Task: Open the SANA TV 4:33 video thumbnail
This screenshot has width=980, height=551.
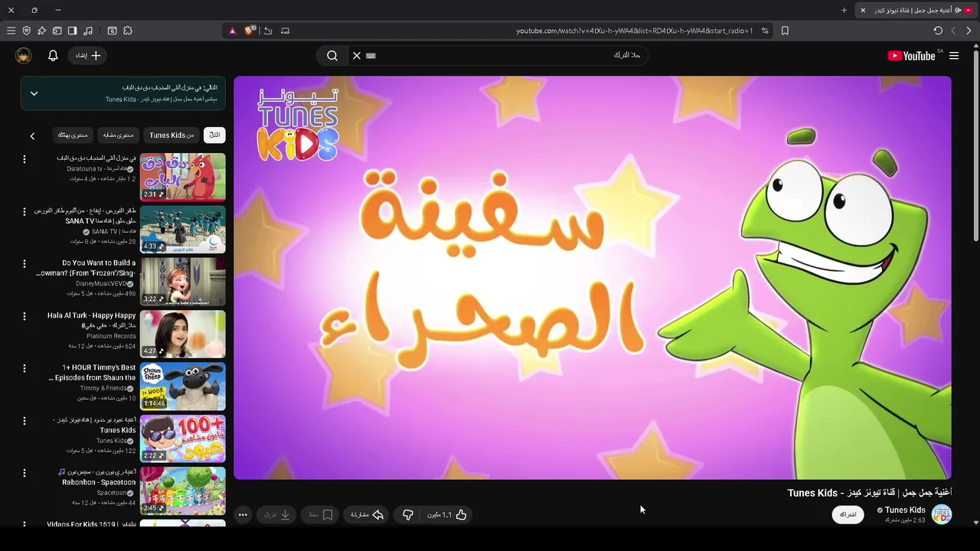Action: [183, 229]
